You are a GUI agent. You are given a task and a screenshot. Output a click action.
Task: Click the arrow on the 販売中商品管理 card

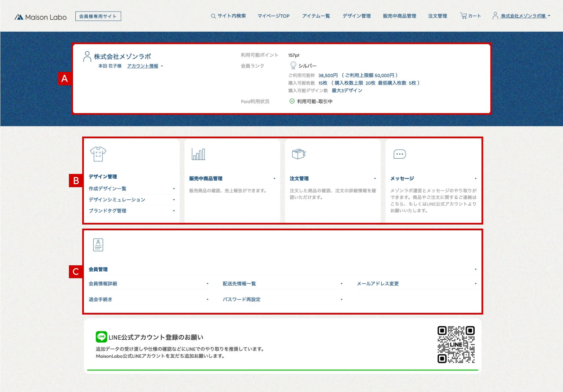tap(274, 178)
